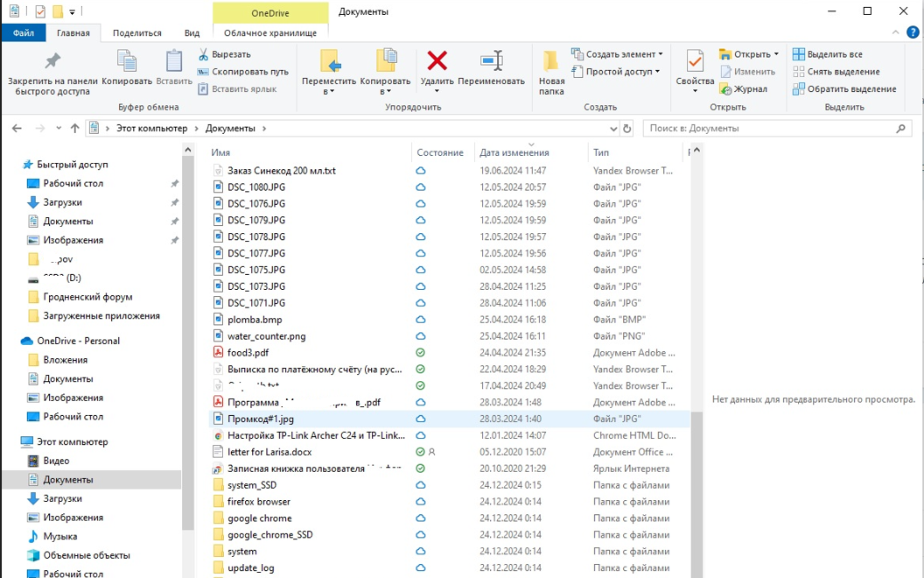Click Выделить все (Select all)
The image size is (924, 578).
tap(834, 54)
